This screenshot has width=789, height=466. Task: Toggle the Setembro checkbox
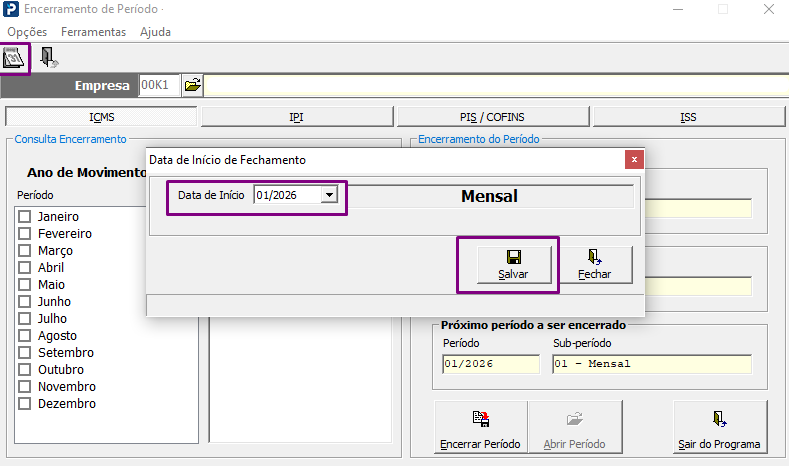tap(25, 353)
